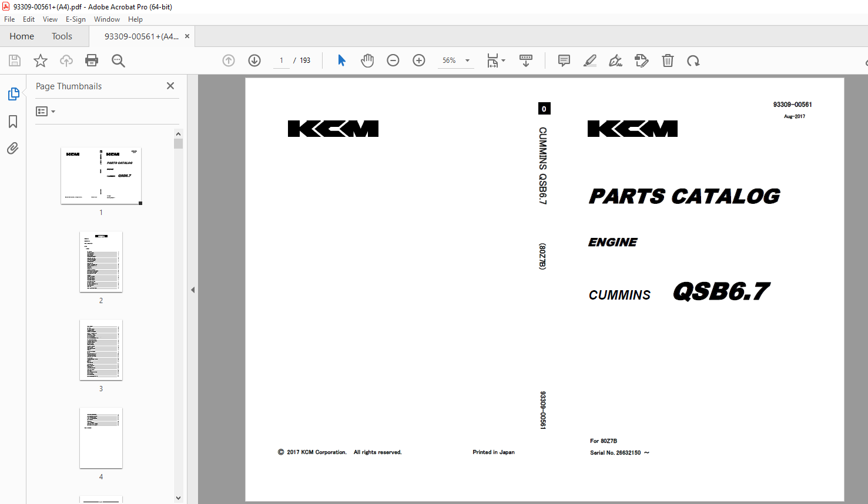Choose the Selection arrow tool
This screenshot has height=504, width=868.
pyautogui.click(x=341, y=61)
